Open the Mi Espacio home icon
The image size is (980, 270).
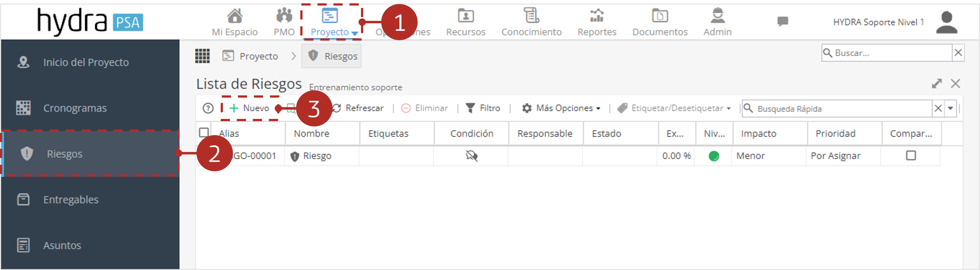(x=235, y=16)
